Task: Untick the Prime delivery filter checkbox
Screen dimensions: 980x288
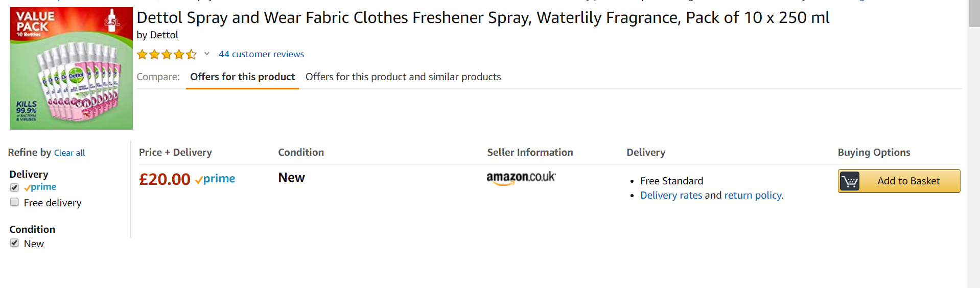Action: (14, 187)
